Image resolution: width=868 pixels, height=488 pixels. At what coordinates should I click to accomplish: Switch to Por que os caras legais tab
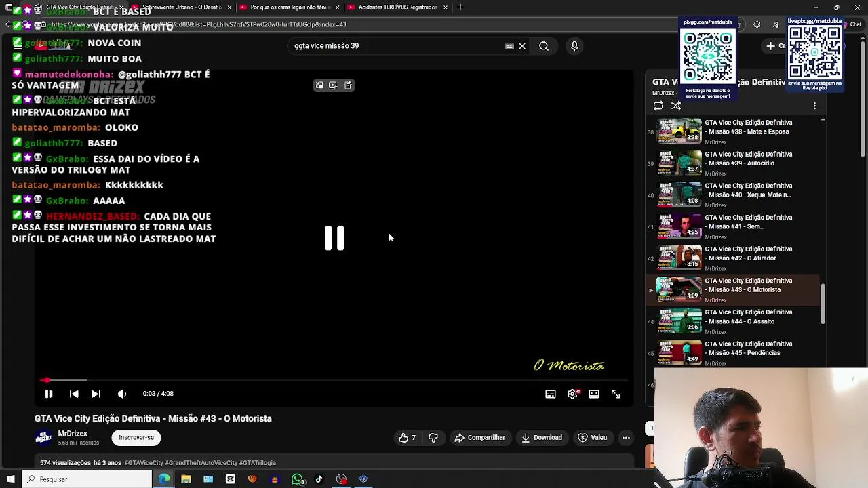tap(290, 7)
